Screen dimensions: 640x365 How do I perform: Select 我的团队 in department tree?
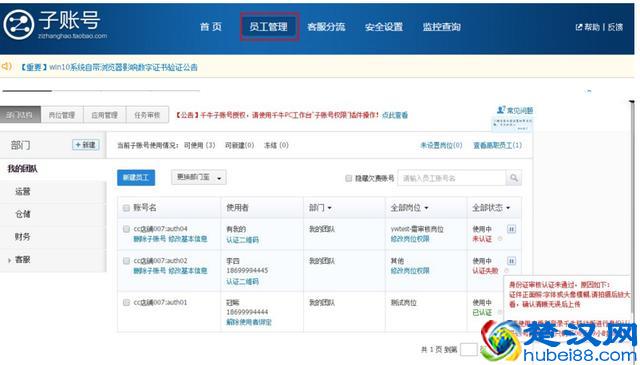point(23,169)
